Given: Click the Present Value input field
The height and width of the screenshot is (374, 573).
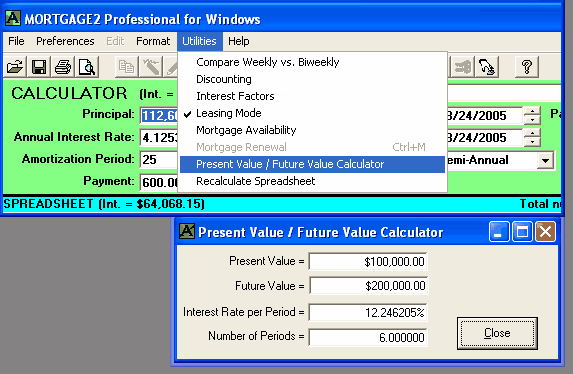Looking at the screenshot, I should pos(368,261).
